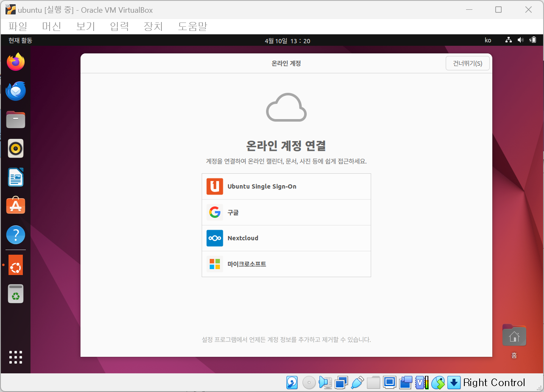
Task: Open the 도움말 menu in VirtualBox
Action: (192, 26)
